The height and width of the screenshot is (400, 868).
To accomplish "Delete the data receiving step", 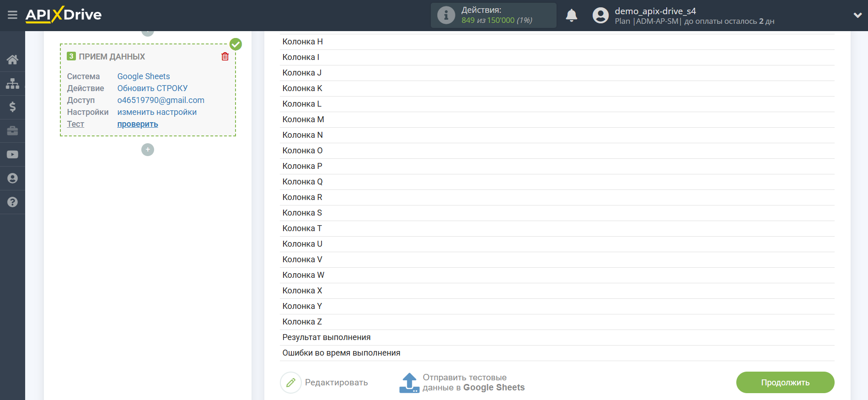I will click(x=225, y=56).
